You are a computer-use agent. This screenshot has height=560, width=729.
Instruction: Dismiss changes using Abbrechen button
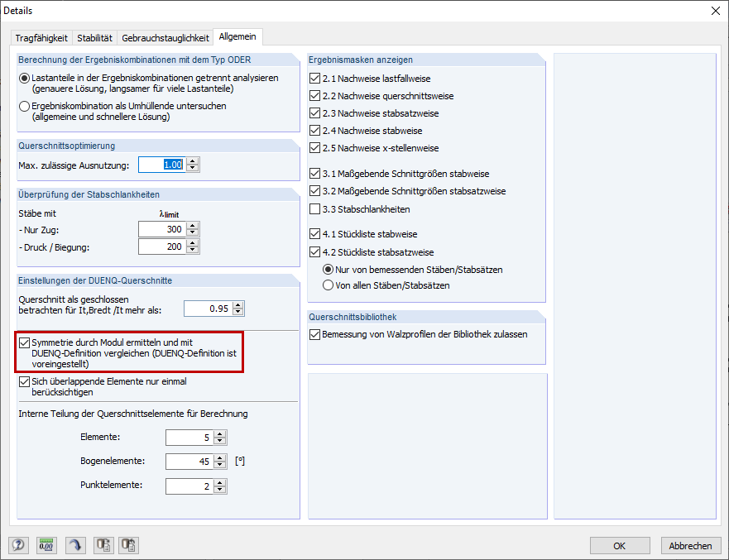point(691,545)
